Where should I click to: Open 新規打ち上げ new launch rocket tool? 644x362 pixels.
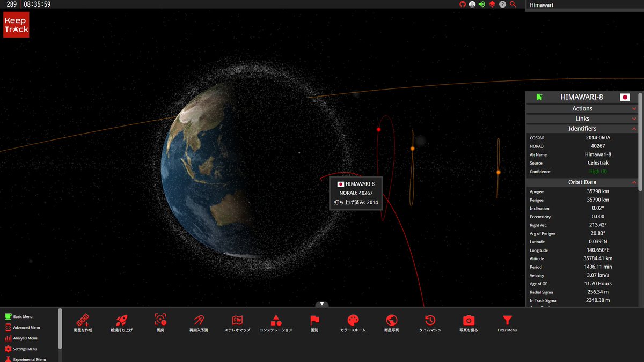pos(121,323)
